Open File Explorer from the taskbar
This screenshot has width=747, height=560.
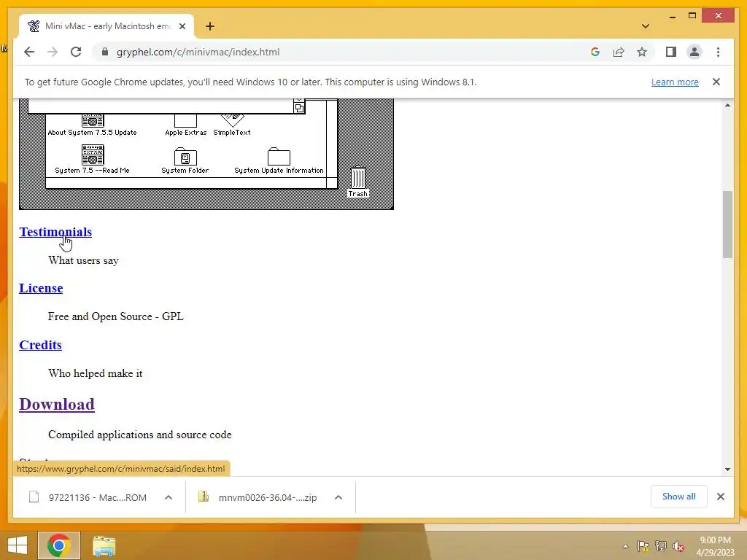click(x=104, y=545)
